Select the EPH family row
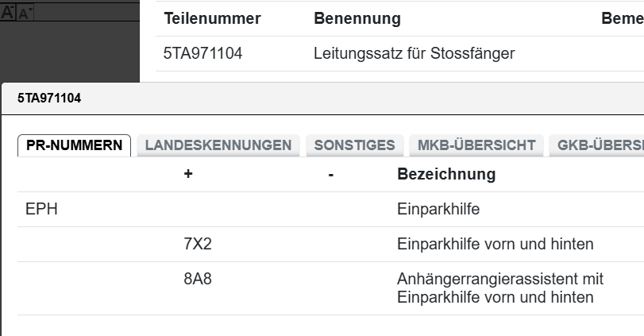 tap(42, 210)
